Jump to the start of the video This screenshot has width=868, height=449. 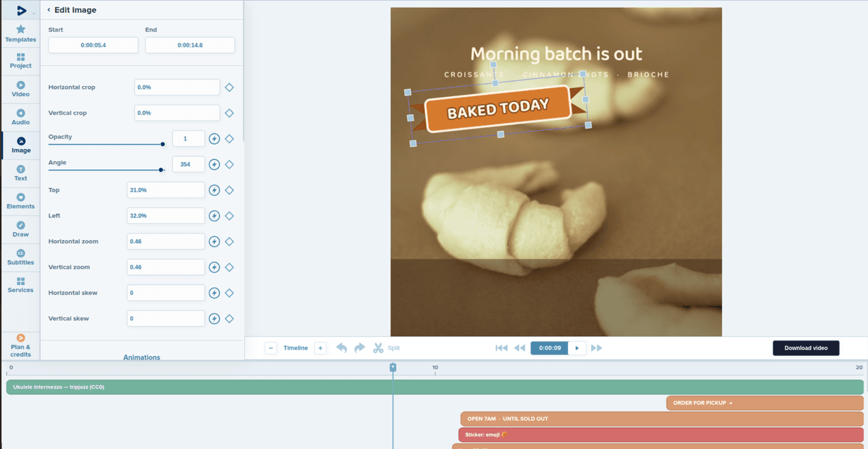click(501, 348)
